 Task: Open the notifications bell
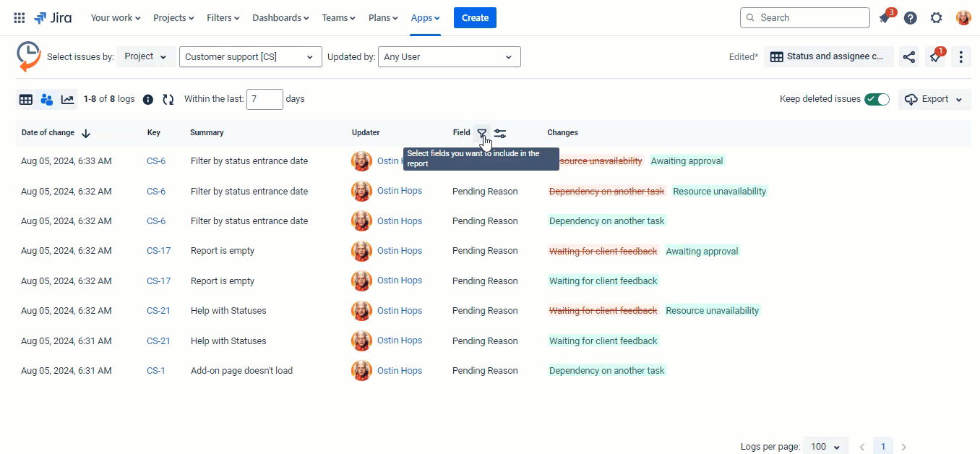tap(885, 18)
